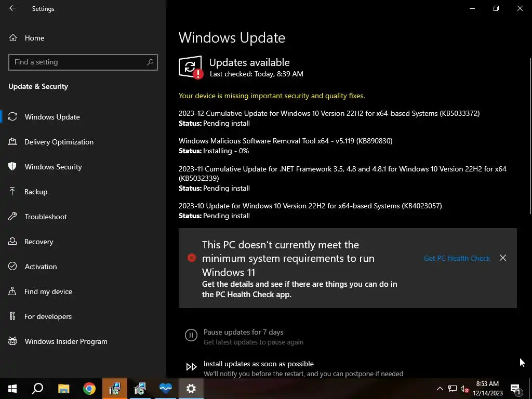Click the fast-forward install updates icon

coord(191,367)
